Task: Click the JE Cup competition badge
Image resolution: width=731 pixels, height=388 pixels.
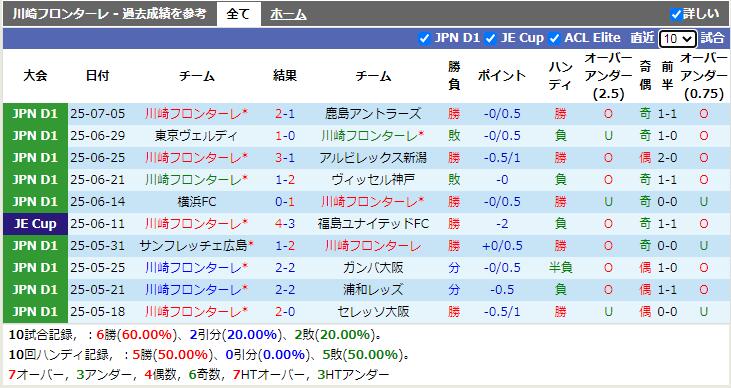Action: (35, 224)
